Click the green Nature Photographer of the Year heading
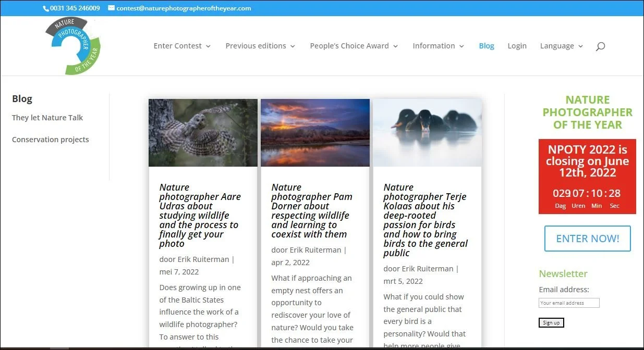Image resolution: width=644 pixels, height=350 pixels. 587,112
